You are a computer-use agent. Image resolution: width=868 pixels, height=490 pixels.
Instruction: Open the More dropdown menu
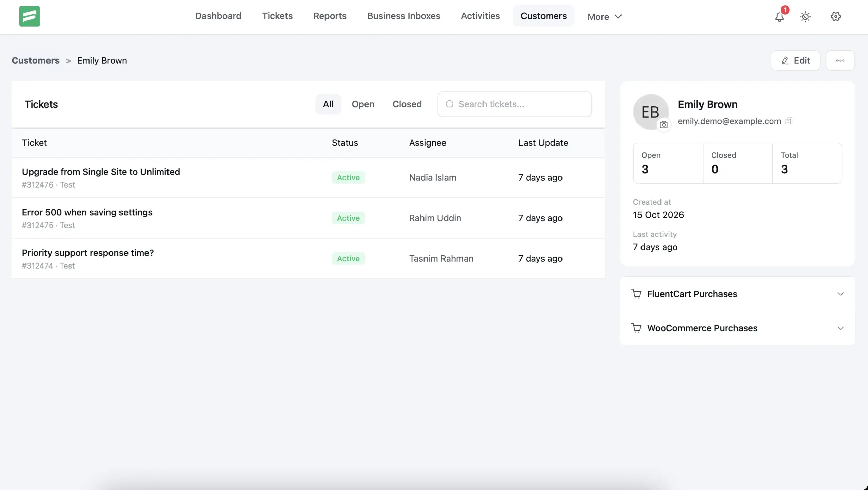[x=605, y=17]
